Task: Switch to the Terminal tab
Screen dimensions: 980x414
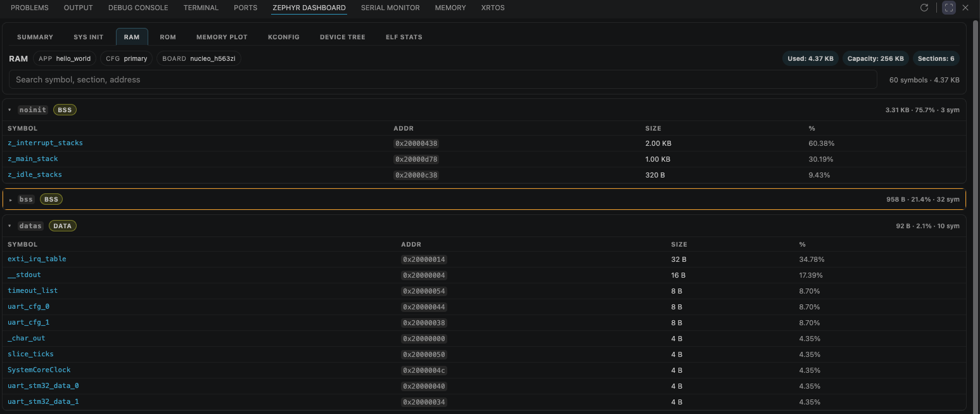Action: (201, 8)
